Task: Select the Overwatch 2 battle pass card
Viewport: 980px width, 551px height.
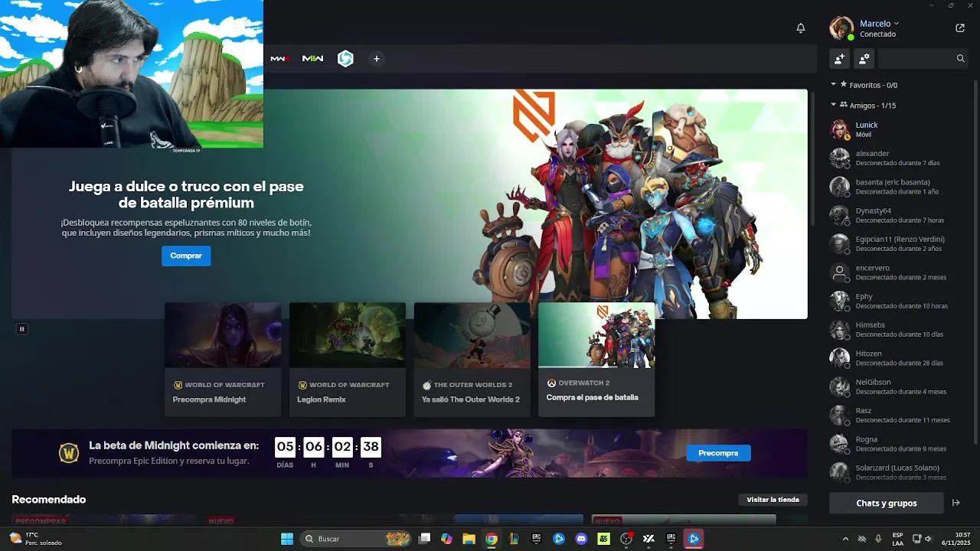Action: click(596, 360)
